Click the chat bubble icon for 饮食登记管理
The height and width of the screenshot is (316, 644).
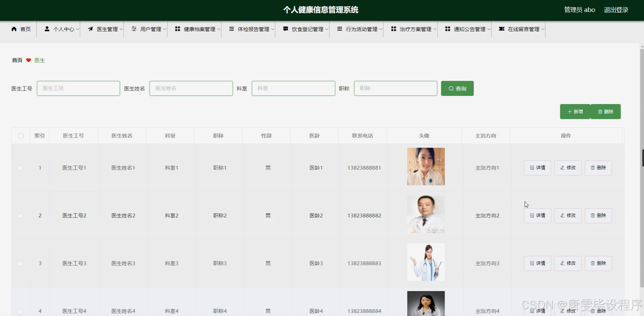pyautogui.click(x=286, y=29)
